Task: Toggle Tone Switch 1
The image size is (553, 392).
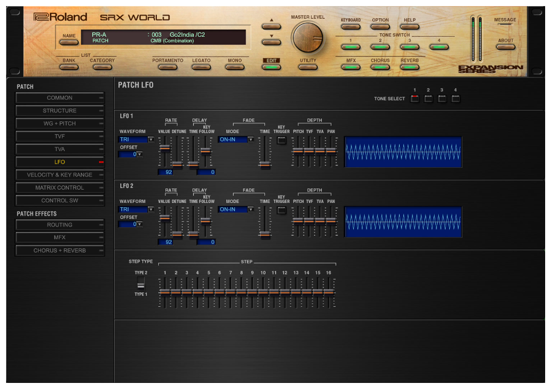Action: pos(351,47)
